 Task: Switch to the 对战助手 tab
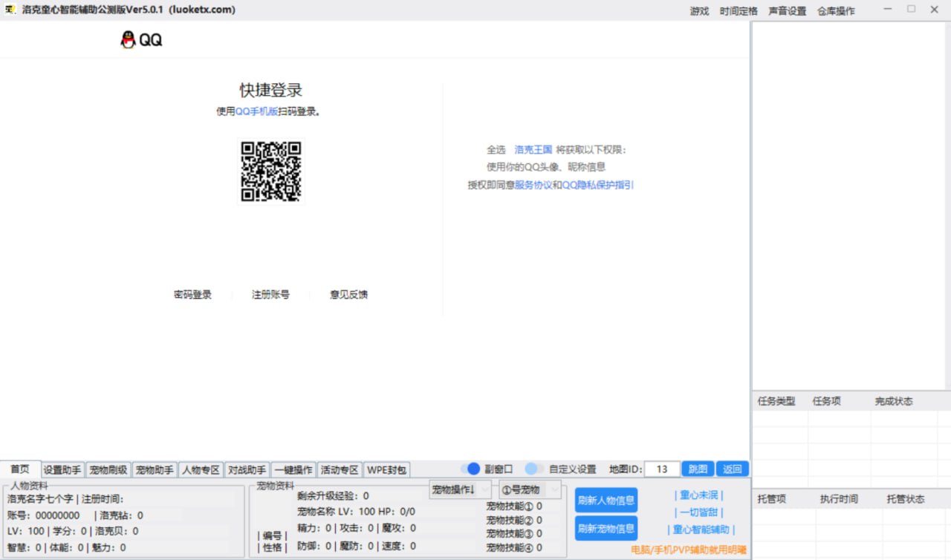click(x=247, y=469)
